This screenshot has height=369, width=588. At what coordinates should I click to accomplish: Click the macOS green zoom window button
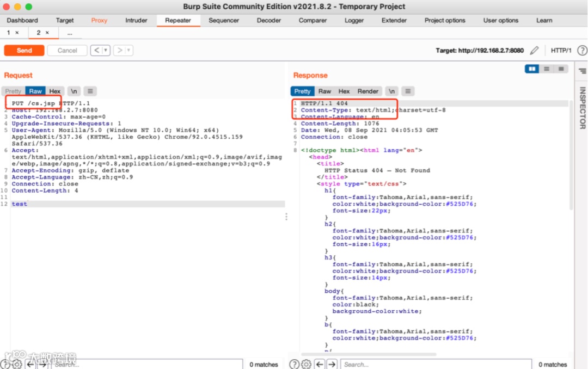pos(28,7)
